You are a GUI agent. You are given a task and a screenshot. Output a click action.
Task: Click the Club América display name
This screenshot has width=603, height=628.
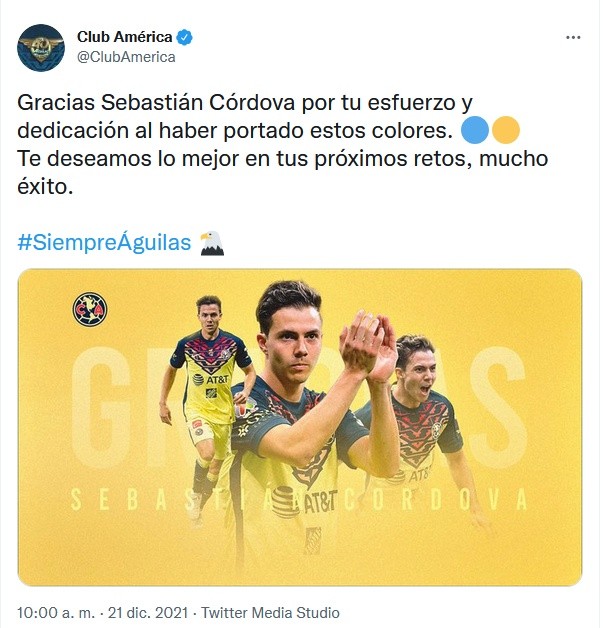tap(125, 37)
